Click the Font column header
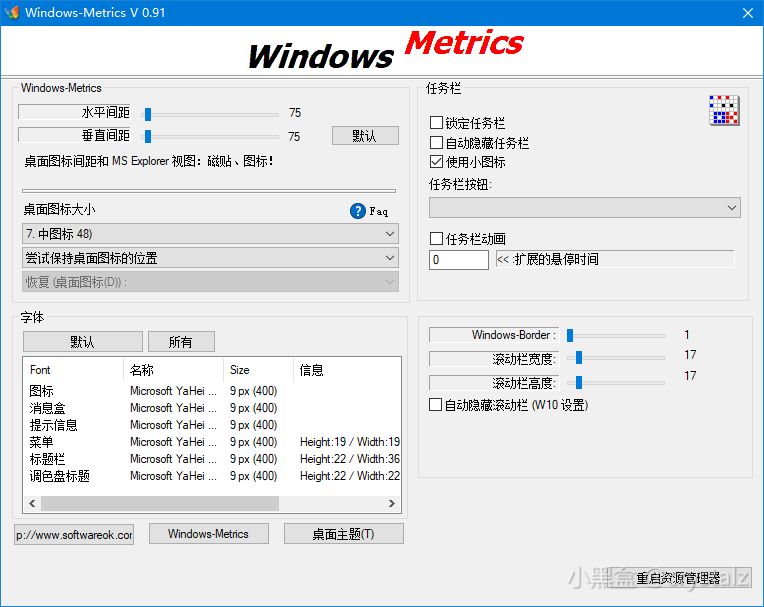Screen dimensions: 764x607 tap(74, 370)
